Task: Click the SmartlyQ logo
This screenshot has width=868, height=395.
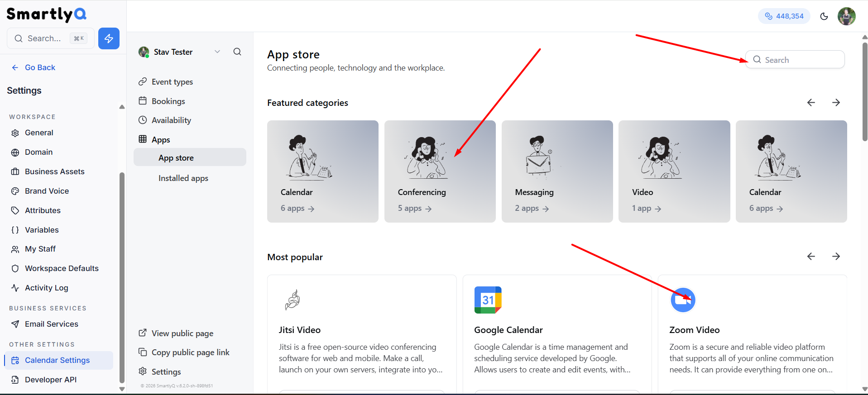Action: 47,14
